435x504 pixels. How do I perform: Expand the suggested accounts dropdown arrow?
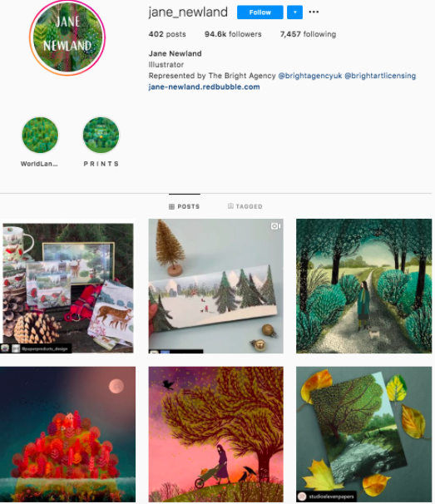click(294, 12)
